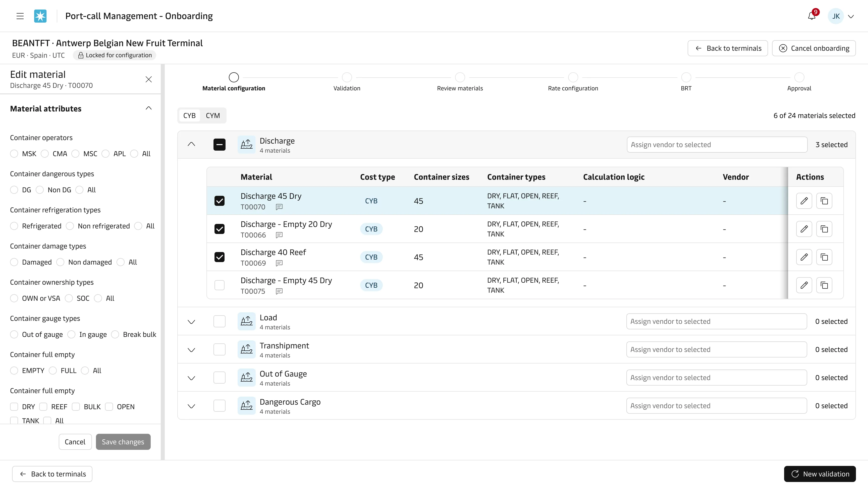This screenshot has width=868, height=488.
Task: Edit the Discharge 40 Reef material
Action: click(804, 257)
